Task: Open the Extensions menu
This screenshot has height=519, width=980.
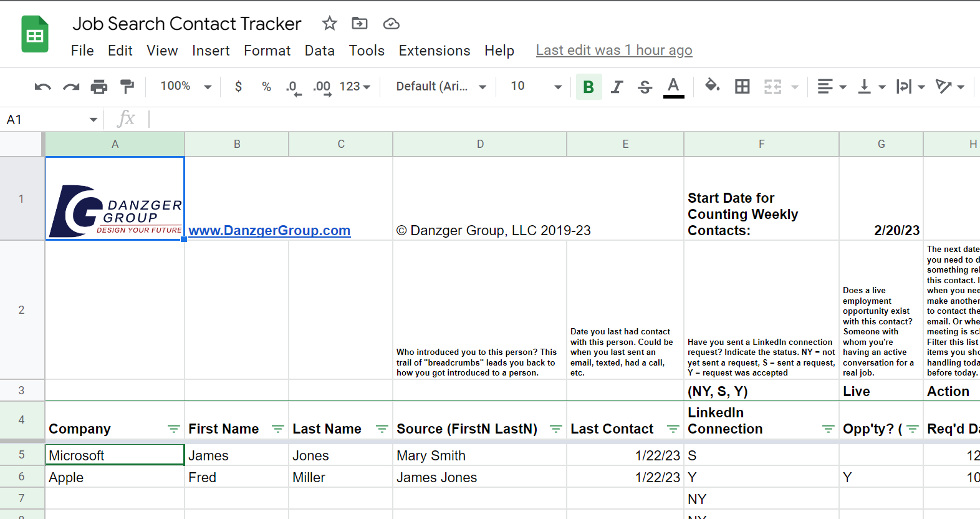Action: (x=434, y=51)
